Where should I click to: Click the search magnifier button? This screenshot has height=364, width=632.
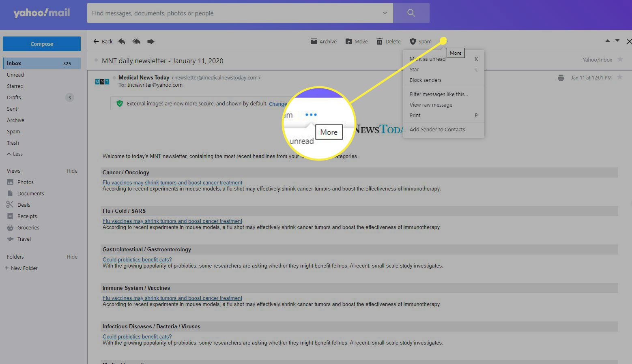point(411,13)
